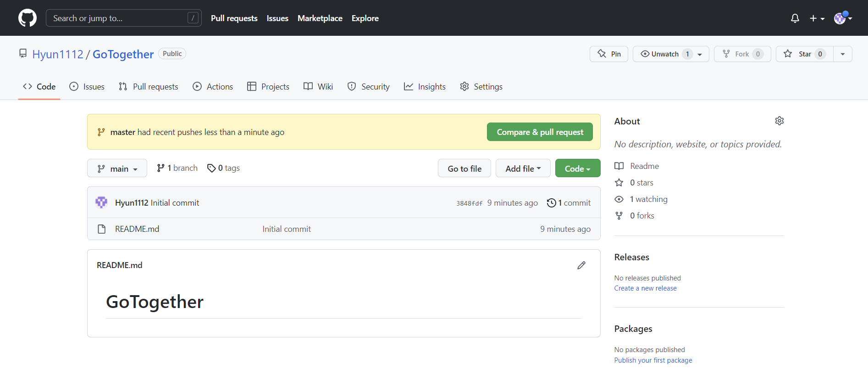Click Publish your first package
Image resolution: width=868 pixels, height=381 pixels.
tap(653, 360)
